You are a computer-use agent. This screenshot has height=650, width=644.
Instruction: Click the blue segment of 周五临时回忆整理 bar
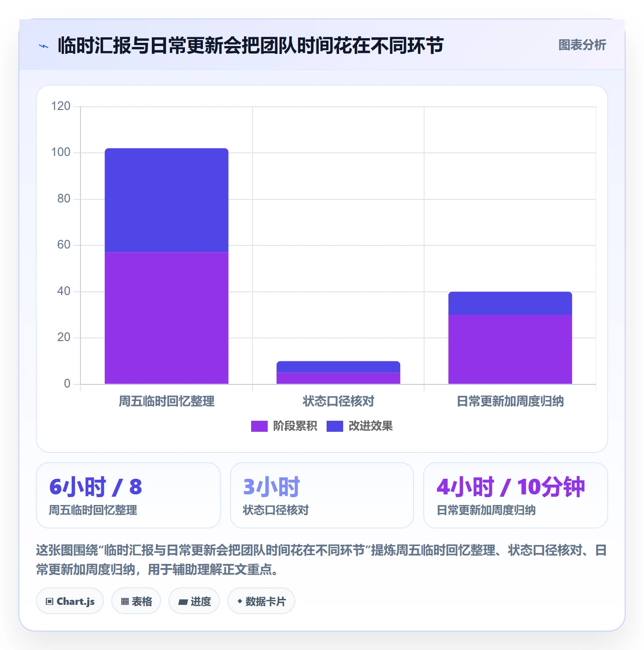pyautogui.click(x=167, y=200)
